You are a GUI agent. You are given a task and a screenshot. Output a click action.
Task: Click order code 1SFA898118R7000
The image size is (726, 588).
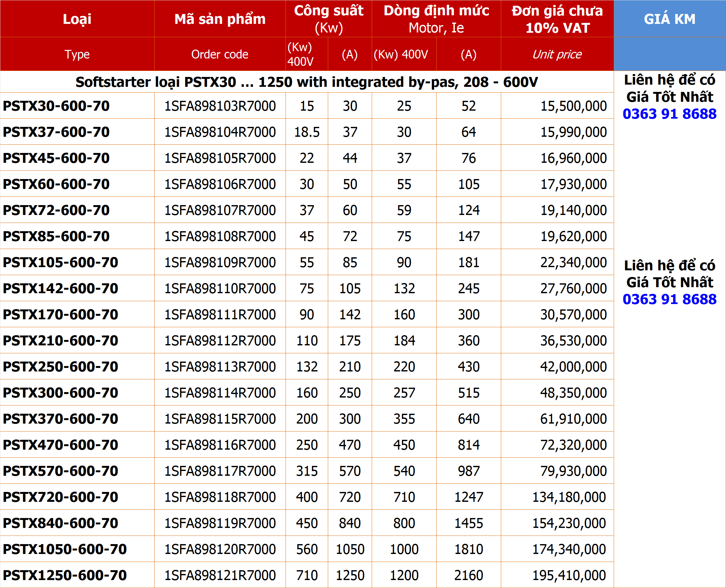coord(220,497)
